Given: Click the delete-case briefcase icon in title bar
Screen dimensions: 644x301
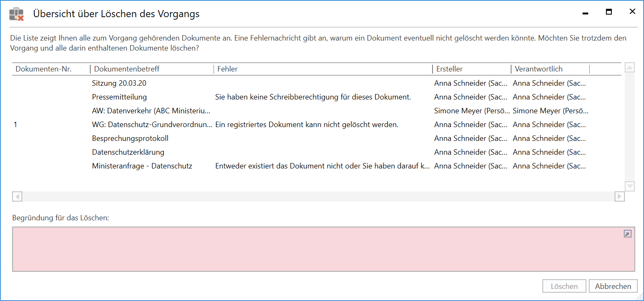Looking at the screenshot, I should [x=16, y=14].
